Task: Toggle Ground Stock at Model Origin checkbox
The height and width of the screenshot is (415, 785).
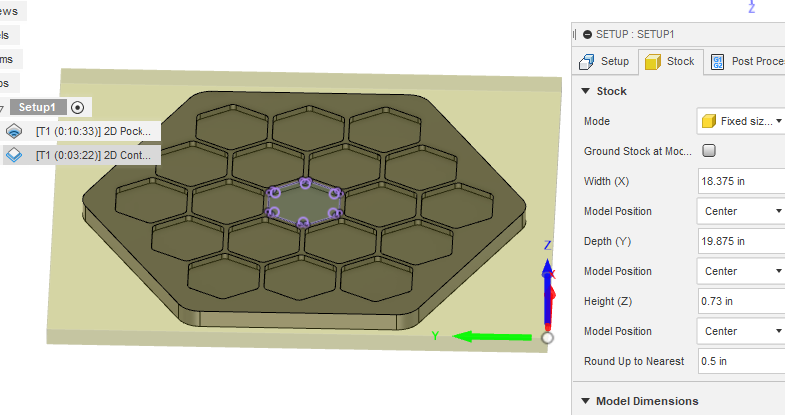Action: click(x=709, y=151)
